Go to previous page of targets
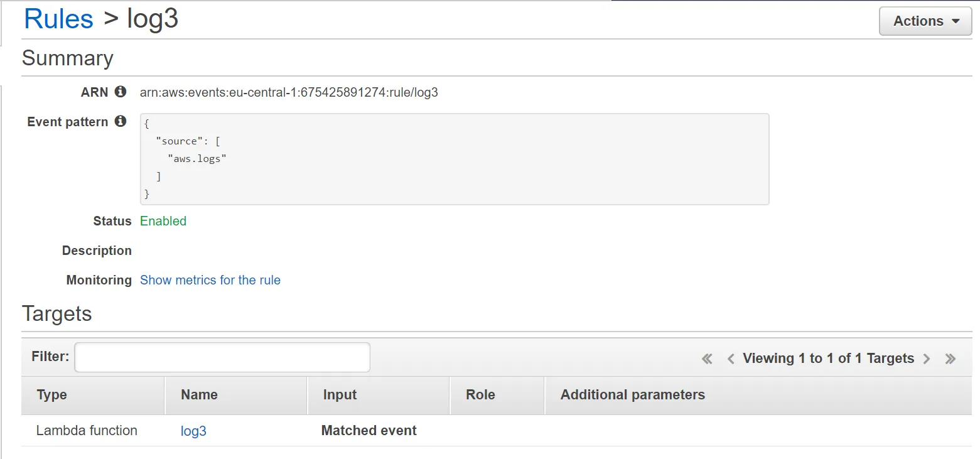 [x=730, y=359]
